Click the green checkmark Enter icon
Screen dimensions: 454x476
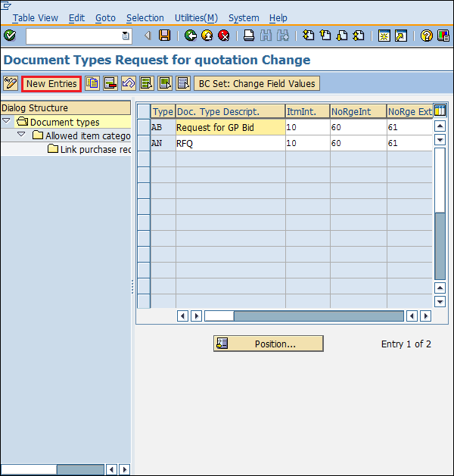tap(10, 36)
